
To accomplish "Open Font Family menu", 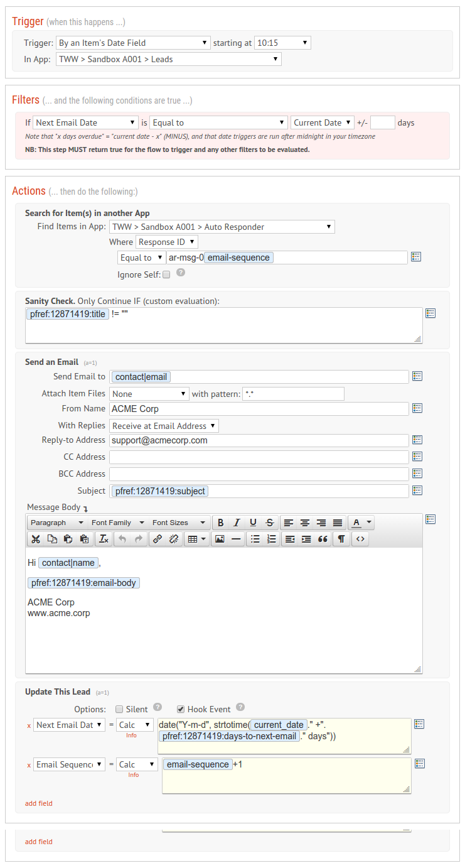I will point(117,523).
